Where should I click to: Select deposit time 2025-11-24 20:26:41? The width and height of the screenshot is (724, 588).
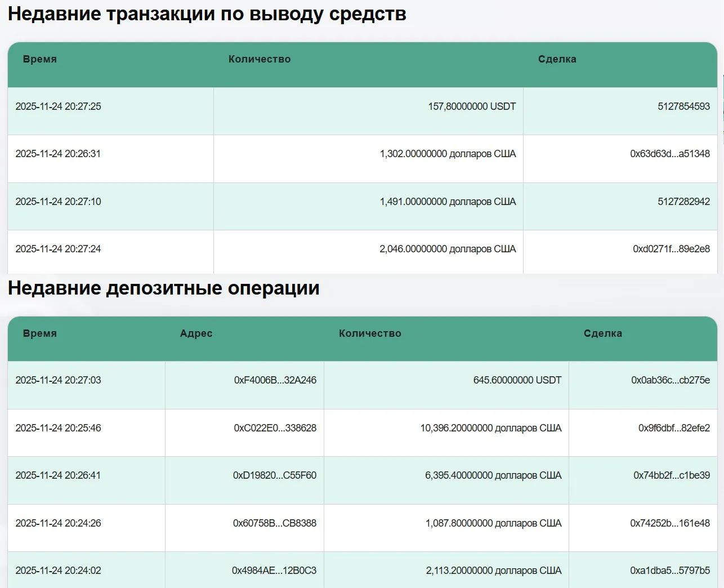coord(59,475)
